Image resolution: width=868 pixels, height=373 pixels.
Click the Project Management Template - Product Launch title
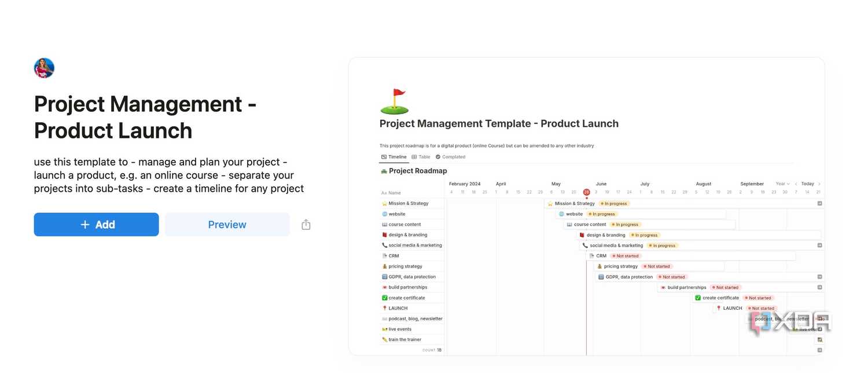pyautogui.click(x=499, y=123)
